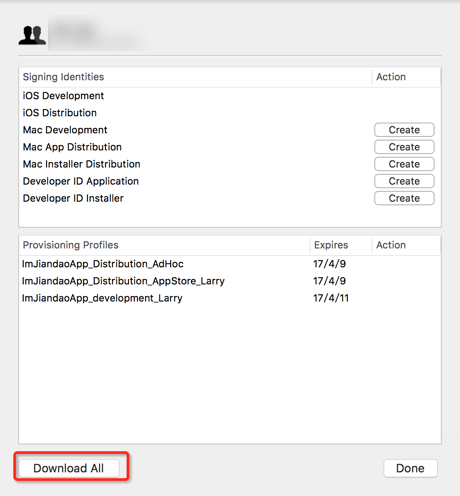The width and height of the screenshot is (460, 496).
Task: Select the Developer ID Installer row label
Action: (x=73, y=198)
